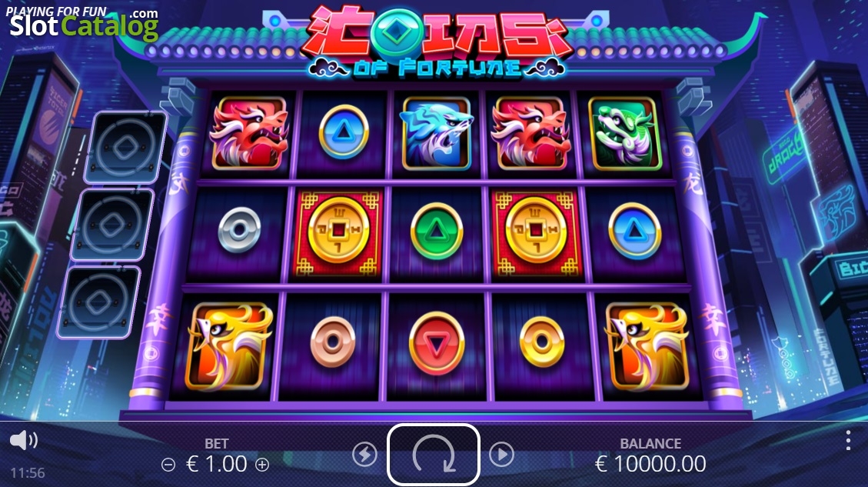Image resolution: width=868 pixels, height=487 pixels.
Task: Click the bronze ring coin symbol
Action: coord(332,342)
